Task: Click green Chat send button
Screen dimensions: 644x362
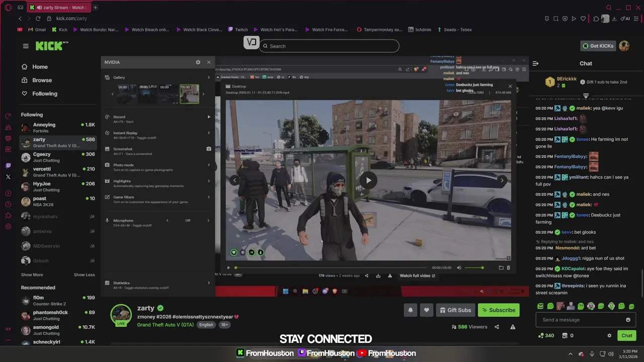Action: pyautogui.click(x=626, y=335)
